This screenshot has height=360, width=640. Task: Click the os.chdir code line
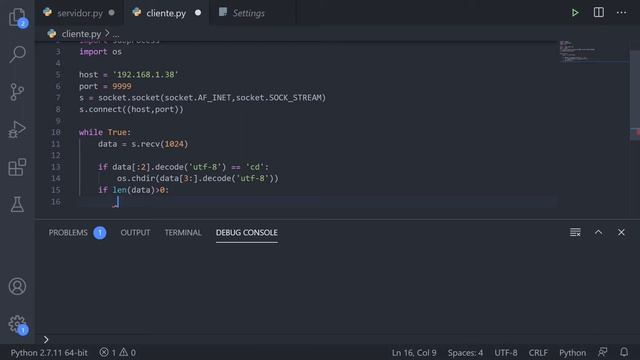pos(198,178)
